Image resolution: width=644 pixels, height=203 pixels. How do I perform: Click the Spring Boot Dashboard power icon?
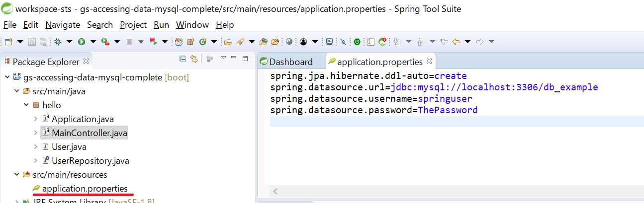click(x=357, y=42)
